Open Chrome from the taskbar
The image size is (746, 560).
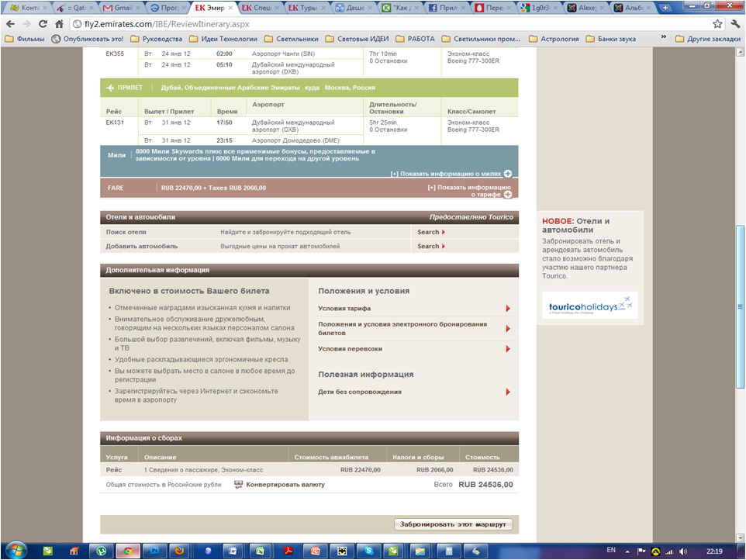click(x=127, y=551)
